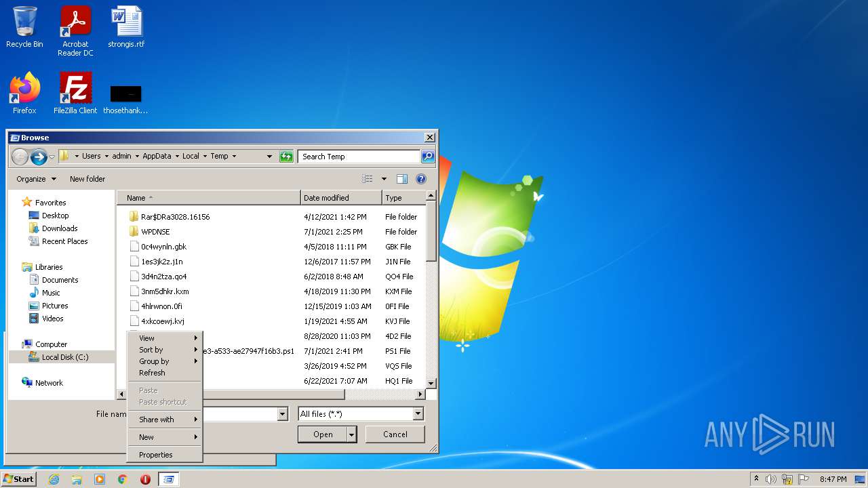Launch the Firefox desktop shortcut
Screen dimensions: 868x488
click(24, 94)
